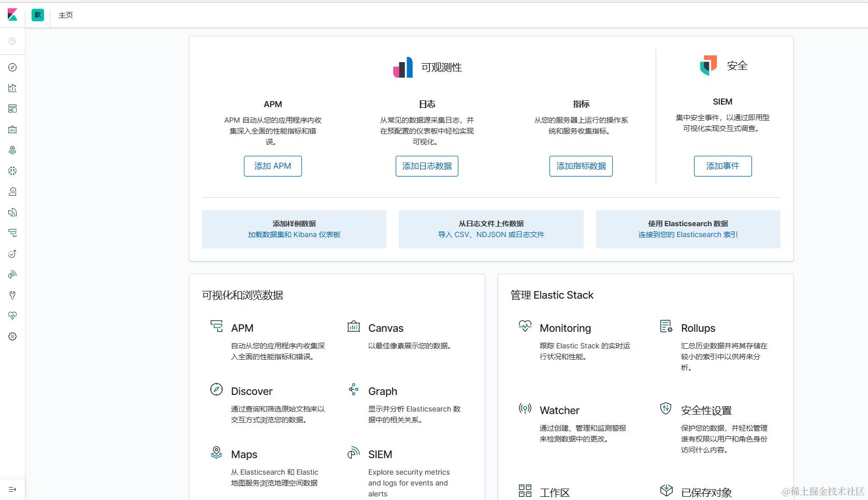Viewport: 868px width, 500px height.
Task: Open recently viewed clock icon in sidebar
Action: 12,41
